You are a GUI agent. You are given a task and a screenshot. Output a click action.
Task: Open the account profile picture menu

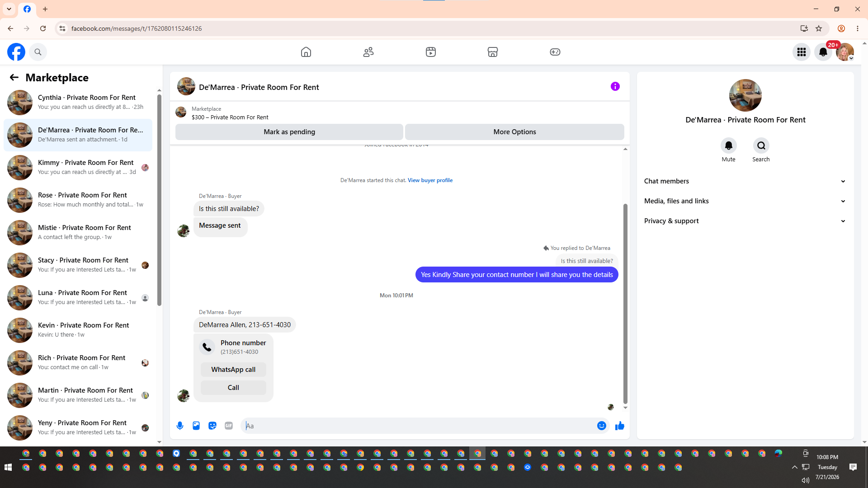(x=845, y=52)
